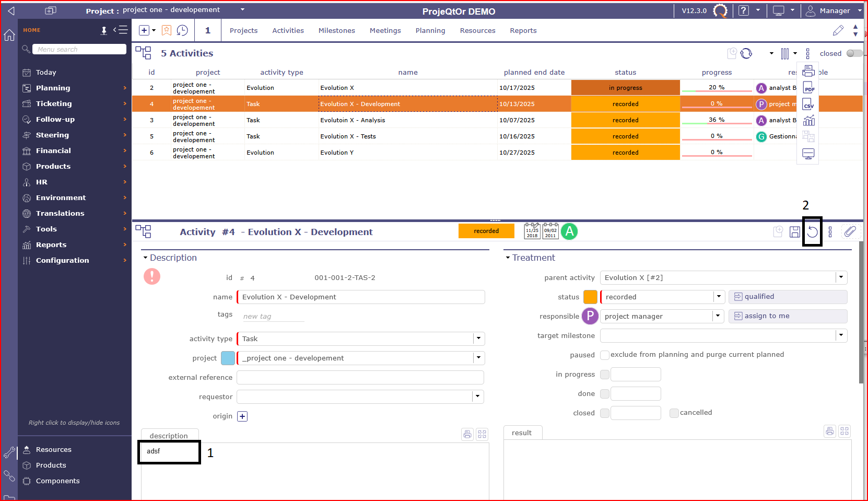
Task: Expand the parent activity dropdown
Action: (841, 277)
